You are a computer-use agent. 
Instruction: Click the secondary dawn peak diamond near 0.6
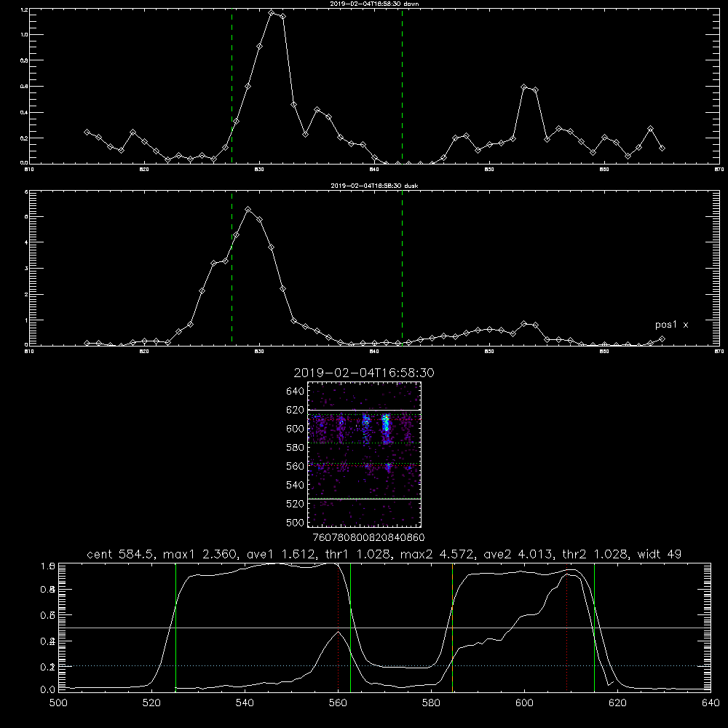524,87
